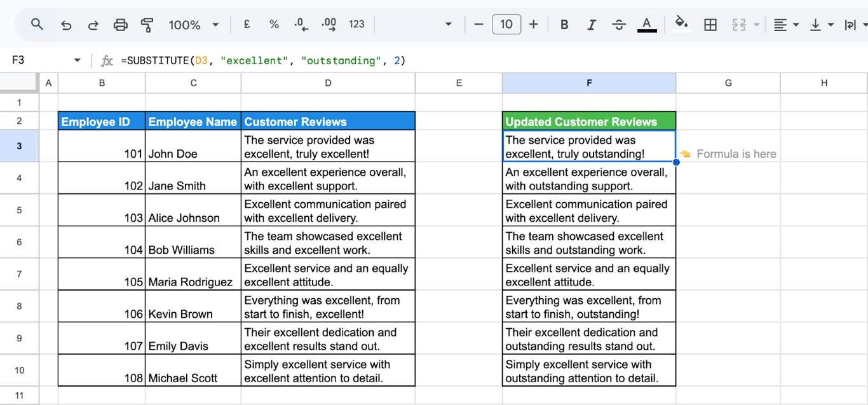Image resolution: width=868 pixels, height=405 pixels.
Task: Click into the formula bar SUBSTITUTE formula
Action: coord(263,60)
